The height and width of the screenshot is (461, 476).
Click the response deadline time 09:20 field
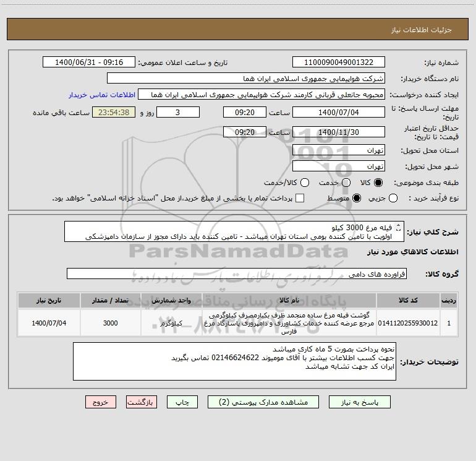tap(245, 112)
